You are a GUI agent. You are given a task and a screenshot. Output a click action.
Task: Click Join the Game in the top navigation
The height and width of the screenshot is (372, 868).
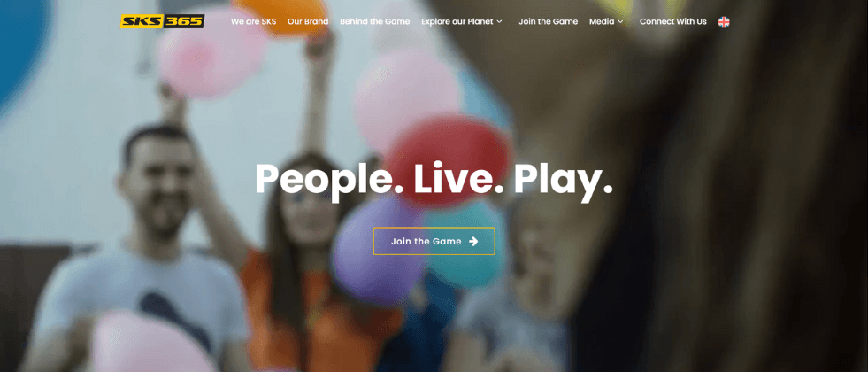tap(548, 21)
